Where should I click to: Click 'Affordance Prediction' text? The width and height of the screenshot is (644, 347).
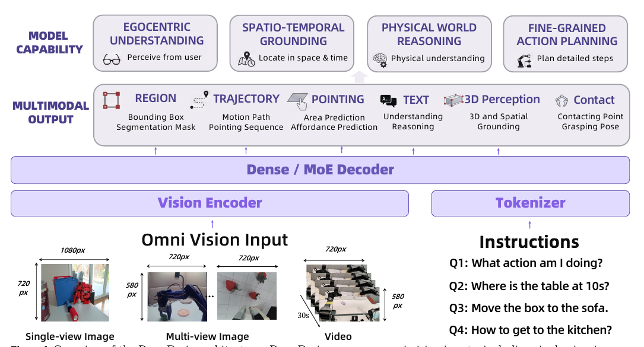click(x=334, y=128)
